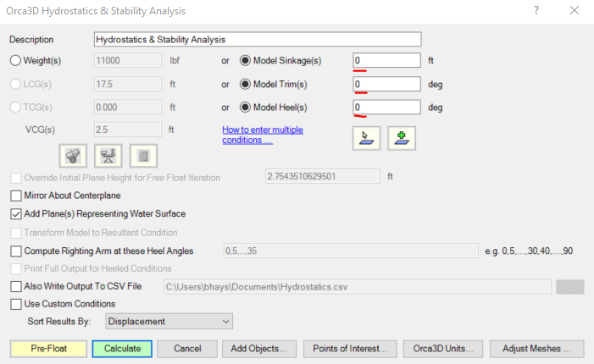
Task: Enable Use Custom Conditions checkbox
Action: coord(16,304)
